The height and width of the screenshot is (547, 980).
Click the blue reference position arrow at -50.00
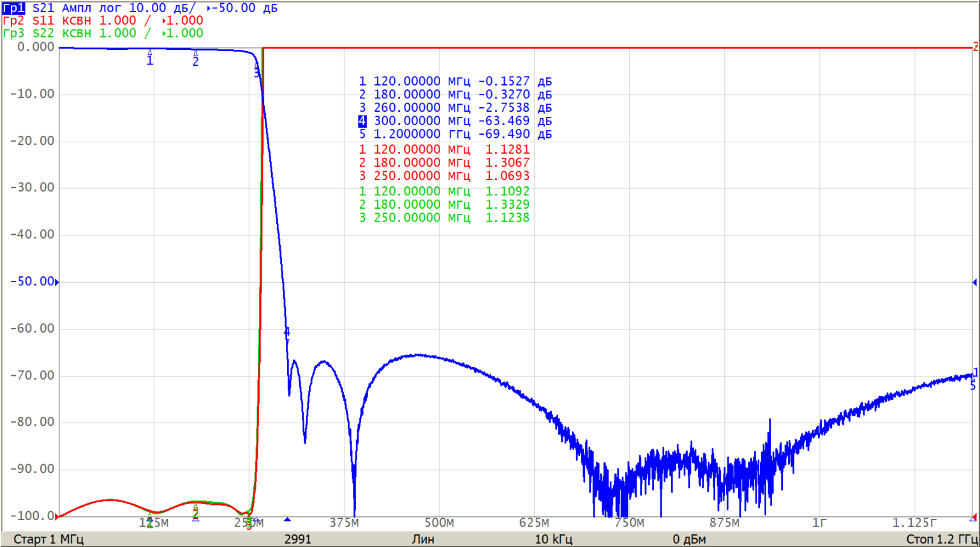point(57,282)
